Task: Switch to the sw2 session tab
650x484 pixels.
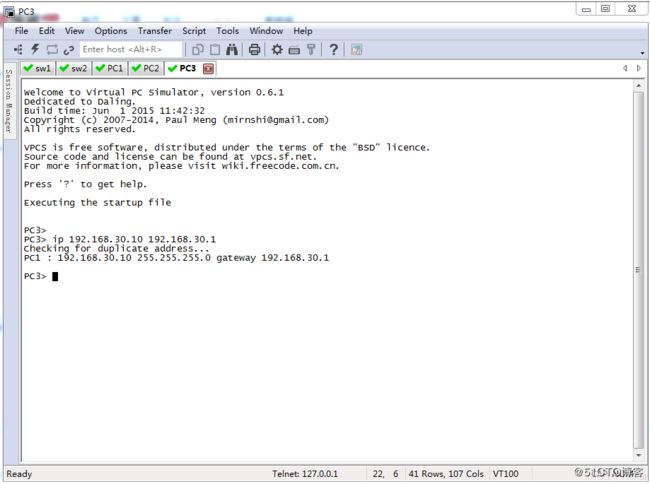Action: tap(74, 68)
